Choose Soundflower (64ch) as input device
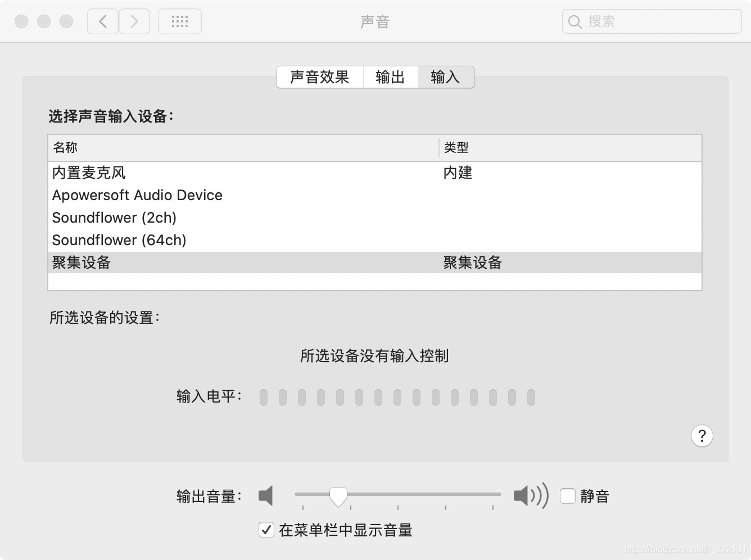The width and height of the screenshot is (751, 560). pyautogui.click(x=375, y=240)
